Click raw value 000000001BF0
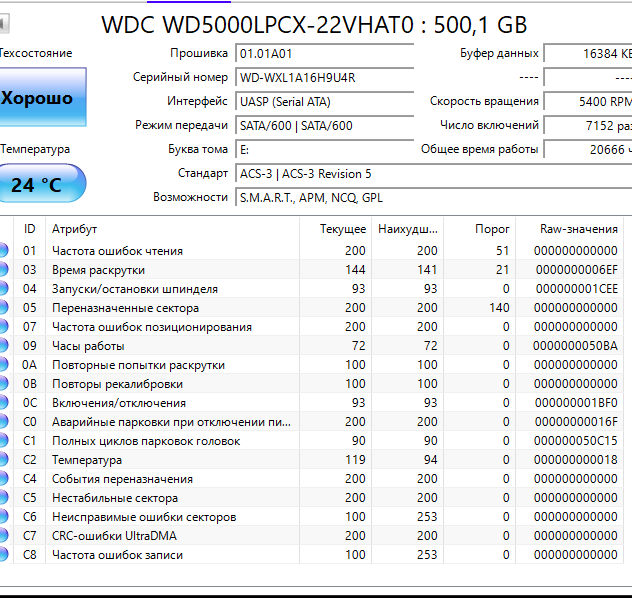The height and width of the screenshot is (598, 632). click(x=576, y=403)
